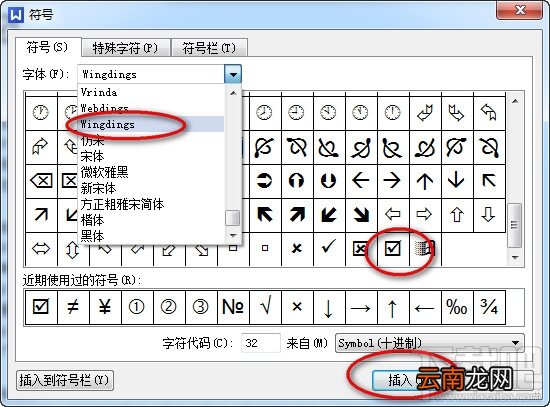The height and width of the screenshot is (407, 550).
Task: Reuse the recent numero sign №
Action: pyautogui.click(x=233, y=307)
